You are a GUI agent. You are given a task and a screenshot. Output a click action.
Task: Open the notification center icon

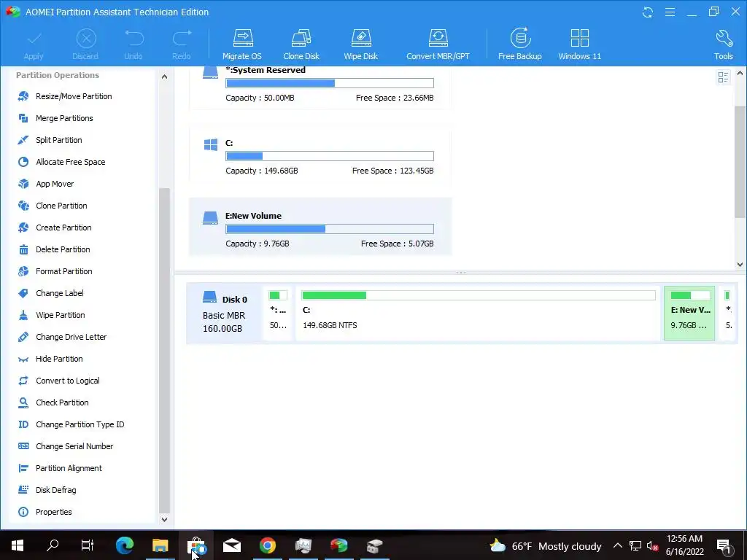pos(724,546)
